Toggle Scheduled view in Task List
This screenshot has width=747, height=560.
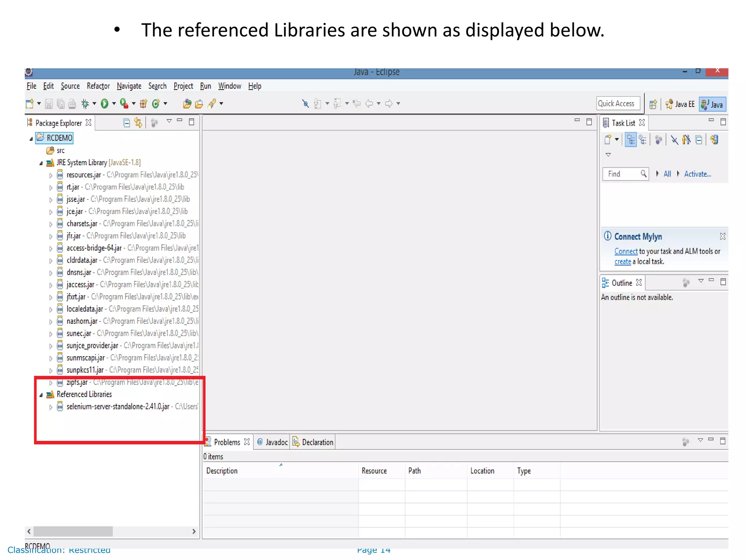[643, 140]
